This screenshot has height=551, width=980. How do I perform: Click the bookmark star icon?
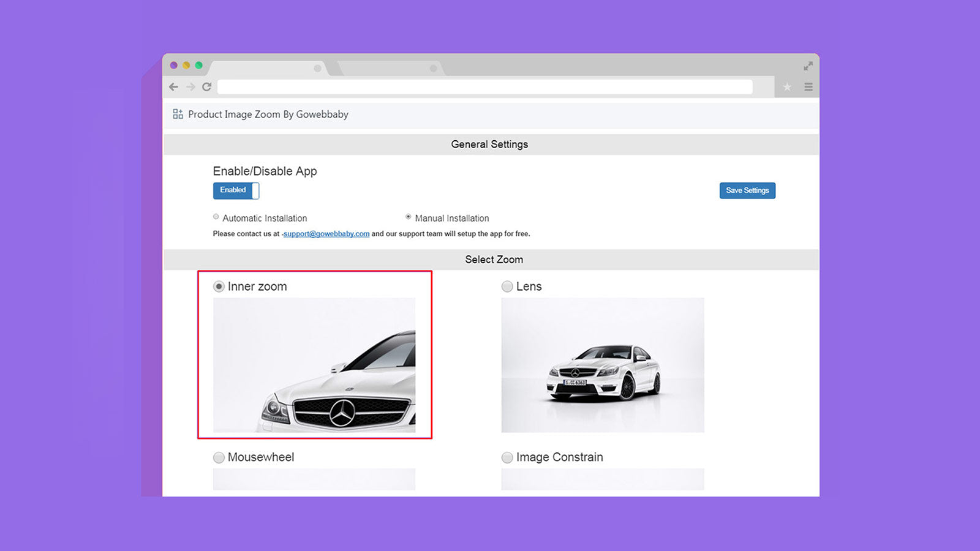(787, 87)
